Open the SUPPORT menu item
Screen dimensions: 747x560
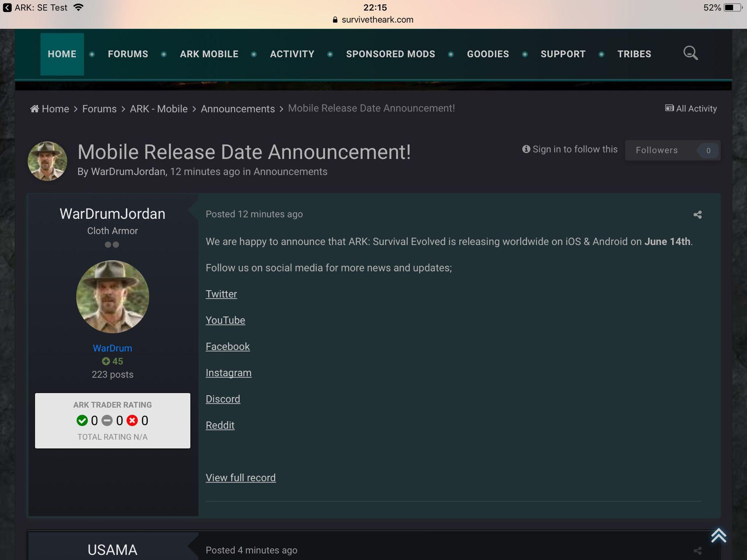(563, 54)
